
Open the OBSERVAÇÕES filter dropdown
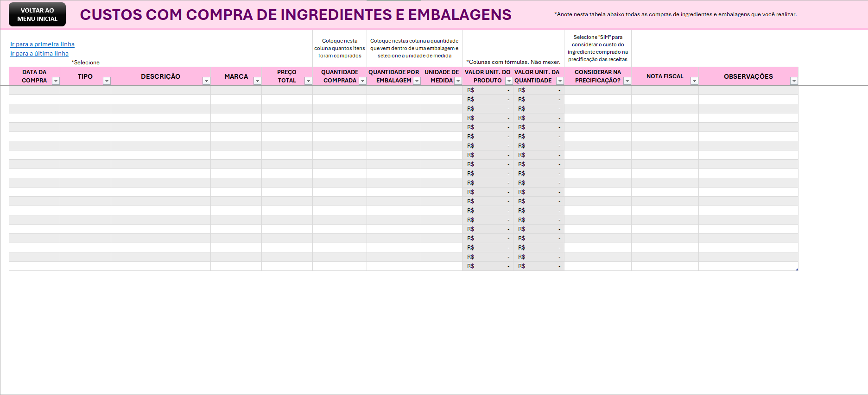794,81
